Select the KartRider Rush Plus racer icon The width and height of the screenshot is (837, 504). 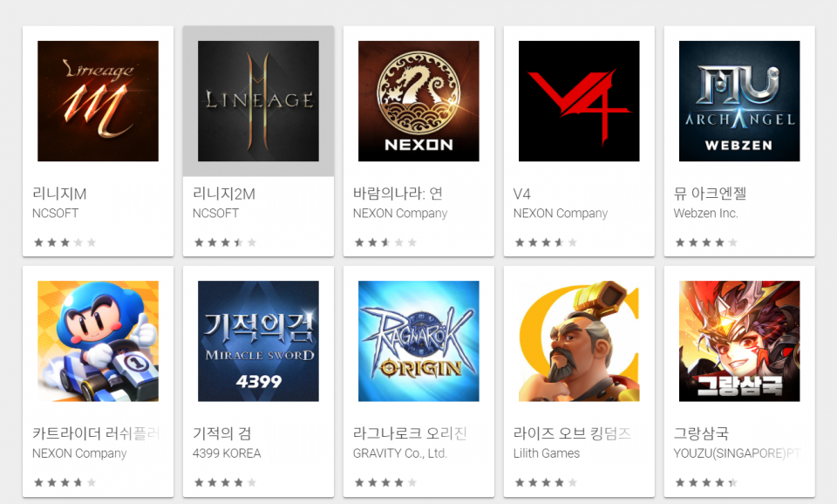[x=98, y=341]
